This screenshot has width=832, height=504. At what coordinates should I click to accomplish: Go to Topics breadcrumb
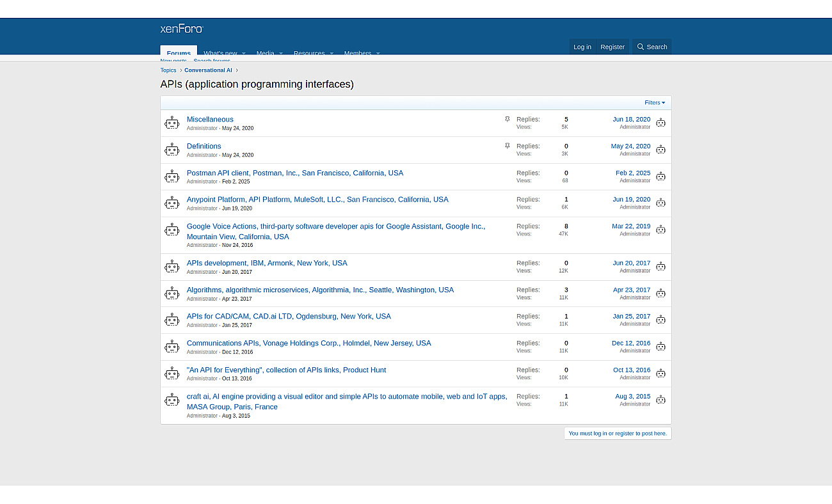click(x=168, y=70)
